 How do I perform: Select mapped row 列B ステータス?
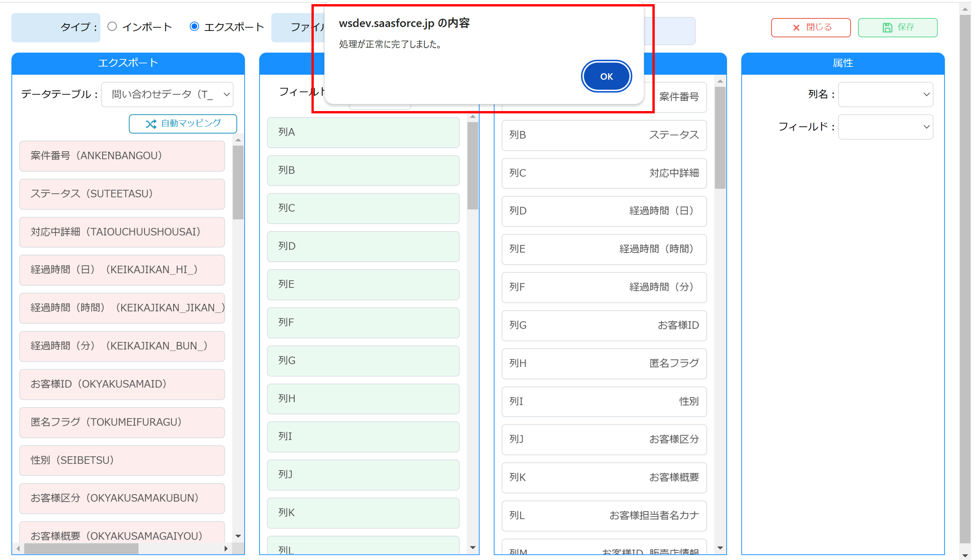tap(604, 136)
